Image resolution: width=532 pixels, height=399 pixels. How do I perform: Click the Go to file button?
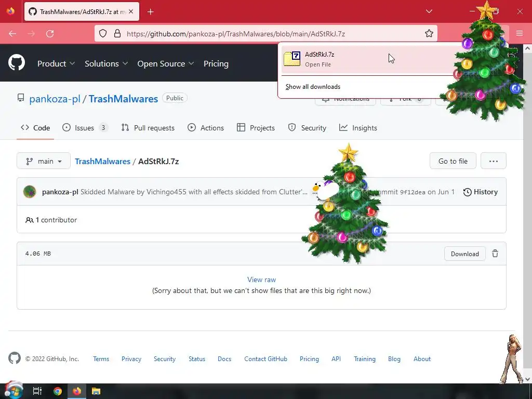(x=453, y=161)
